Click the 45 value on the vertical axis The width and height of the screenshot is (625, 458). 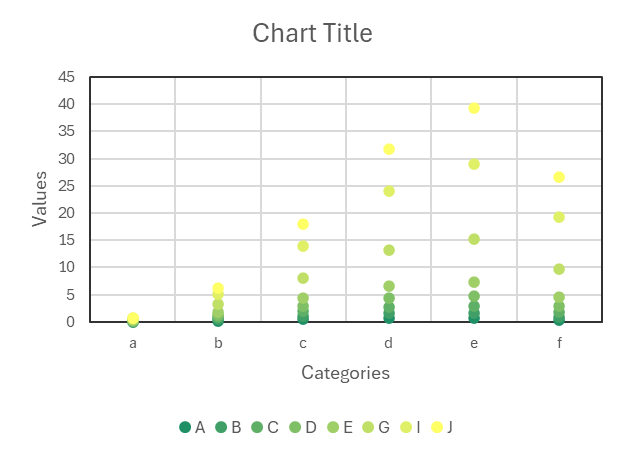[x=67, y=77]
